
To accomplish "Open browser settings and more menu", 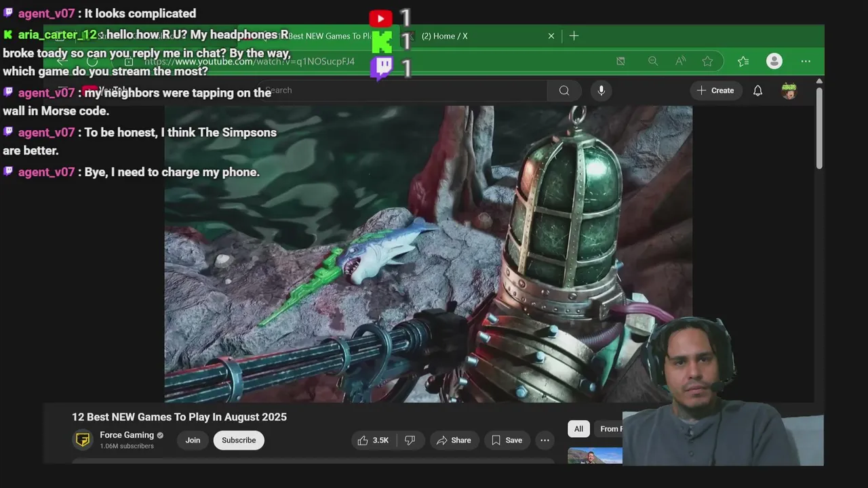I will coord(806,62).
